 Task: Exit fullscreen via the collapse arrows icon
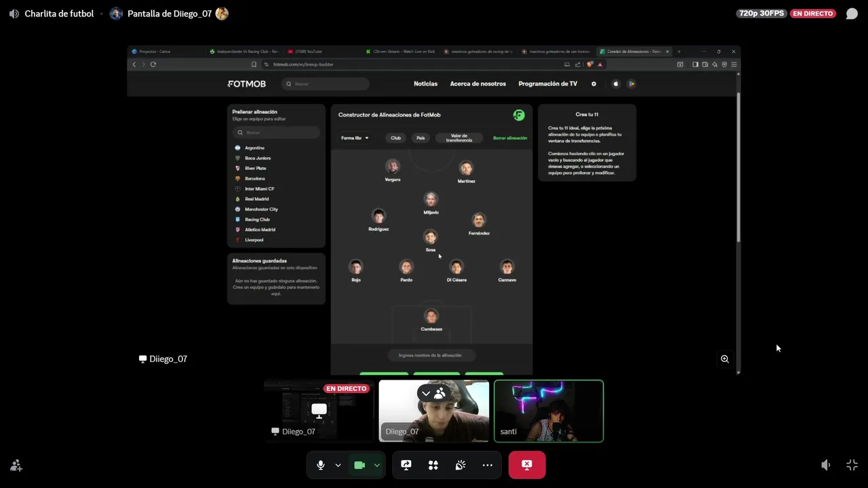point(852,465)
